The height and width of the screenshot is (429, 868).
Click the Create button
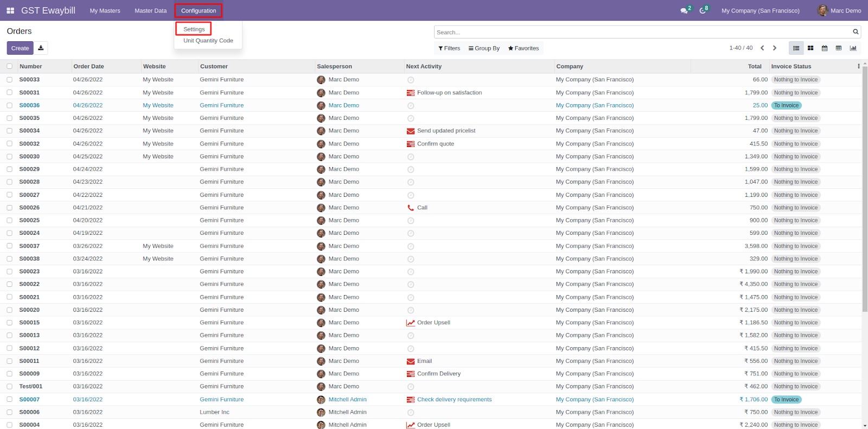[20, 48]
